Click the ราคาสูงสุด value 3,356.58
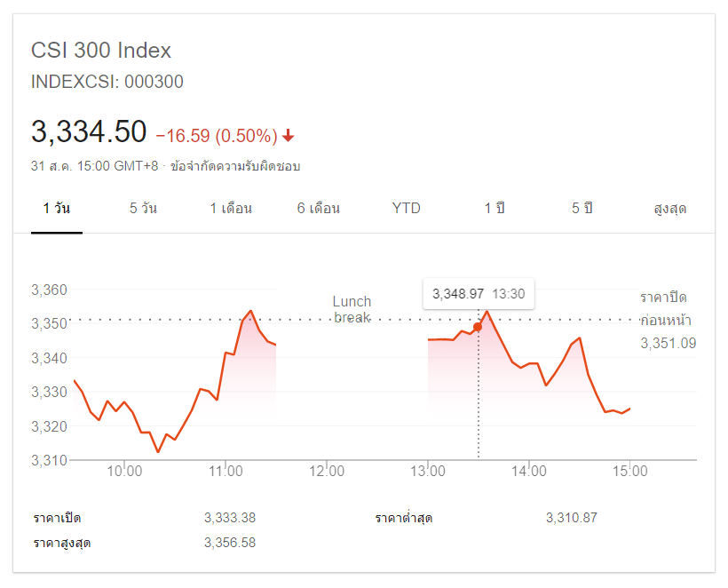This screenshot has height=588, width=728. tap(230, 542)
